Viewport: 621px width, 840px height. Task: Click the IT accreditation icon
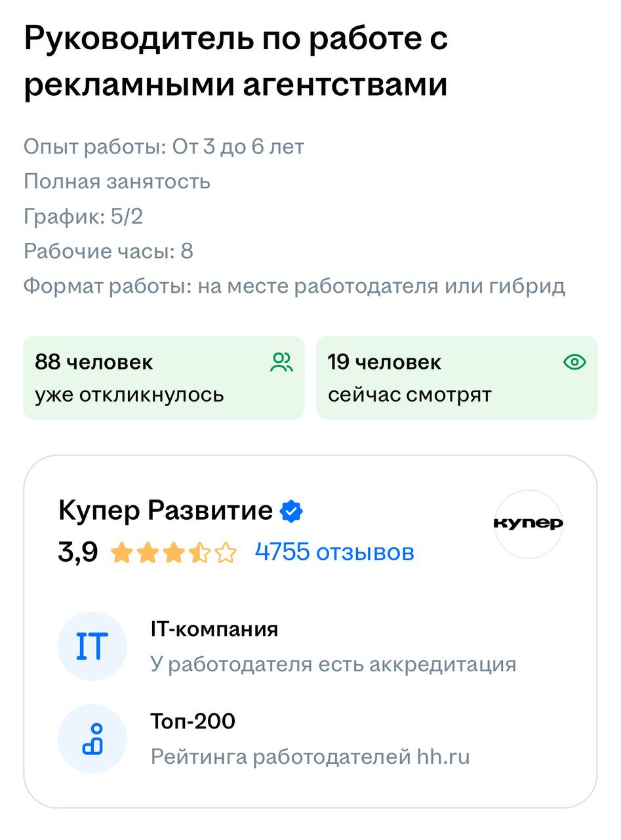coord(92,646)
